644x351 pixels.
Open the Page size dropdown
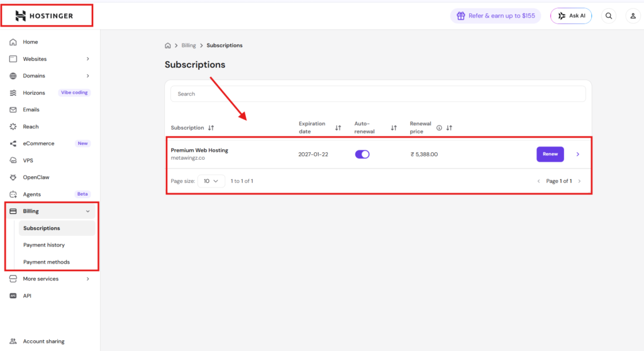point(211,181)
